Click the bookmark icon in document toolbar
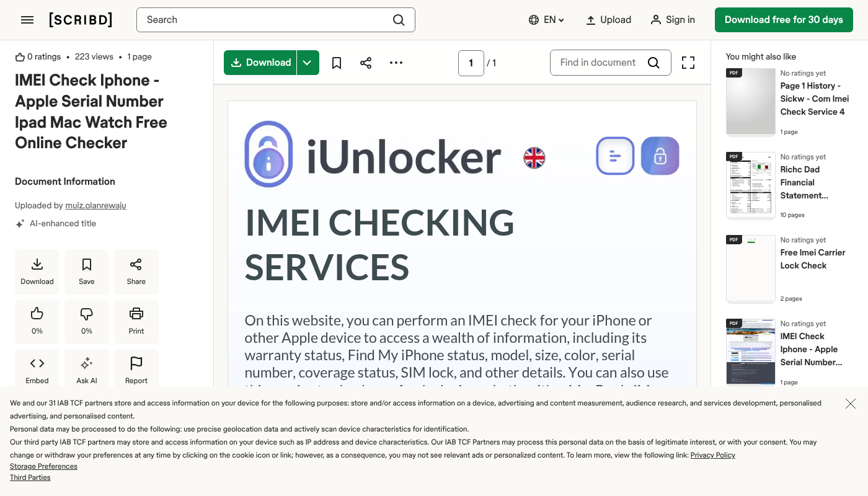Image resolution: width=868 pixels, height=496 pixels. point(337,63)
